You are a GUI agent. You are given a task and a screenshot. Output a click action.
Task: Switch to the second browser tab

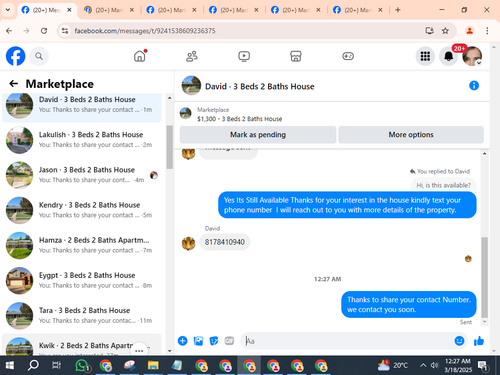pyautogui.click(x=109, y=10)
